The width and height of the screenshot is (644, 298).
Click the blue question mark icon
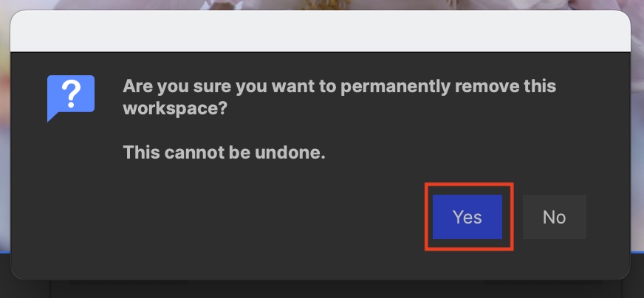pyautogui.click(x=70, y=97)
